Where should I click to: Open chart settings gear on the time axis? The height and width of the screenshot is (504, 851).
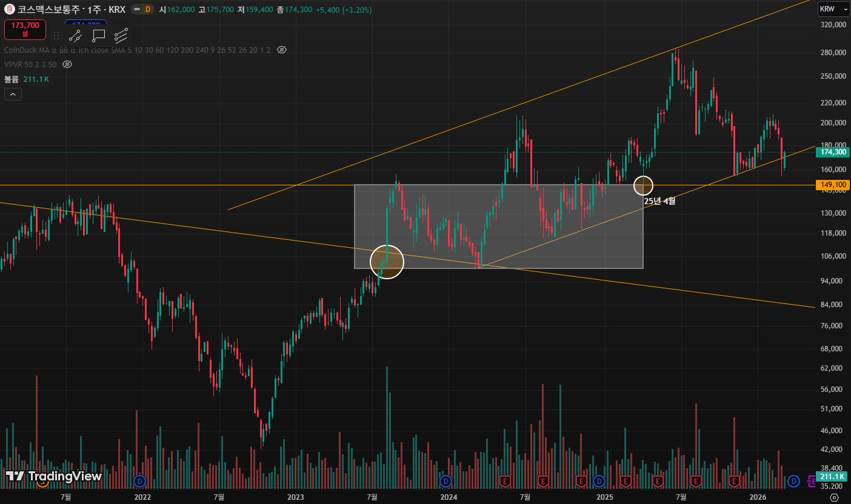[834, 497]
